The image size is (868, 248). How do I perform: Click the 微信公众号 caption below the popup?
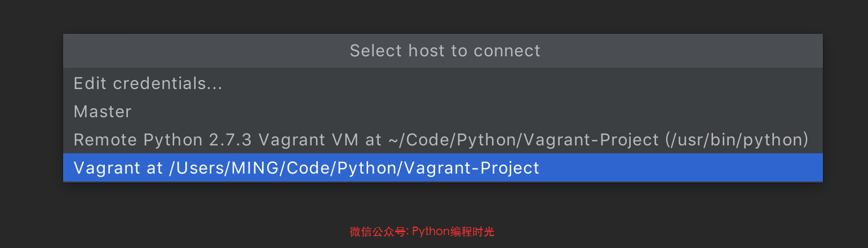(x=379, y=232)
